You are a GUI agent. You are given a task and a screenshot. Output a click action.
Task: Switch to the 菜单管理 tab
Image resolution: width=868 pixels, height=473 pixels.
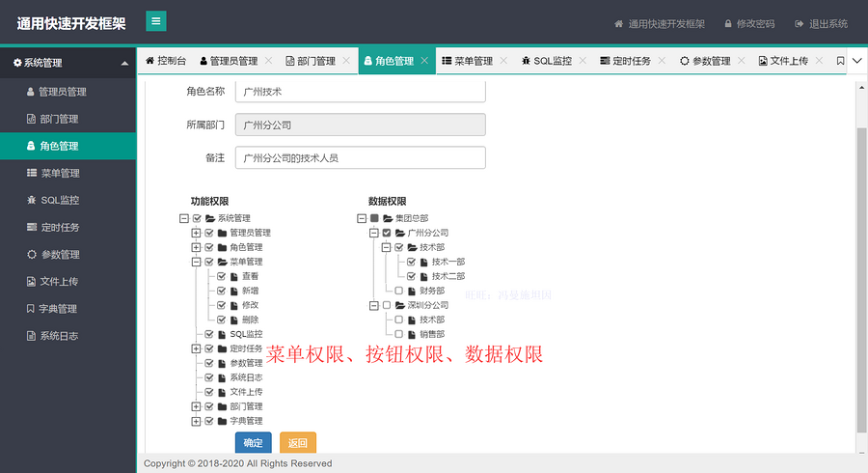467,61
